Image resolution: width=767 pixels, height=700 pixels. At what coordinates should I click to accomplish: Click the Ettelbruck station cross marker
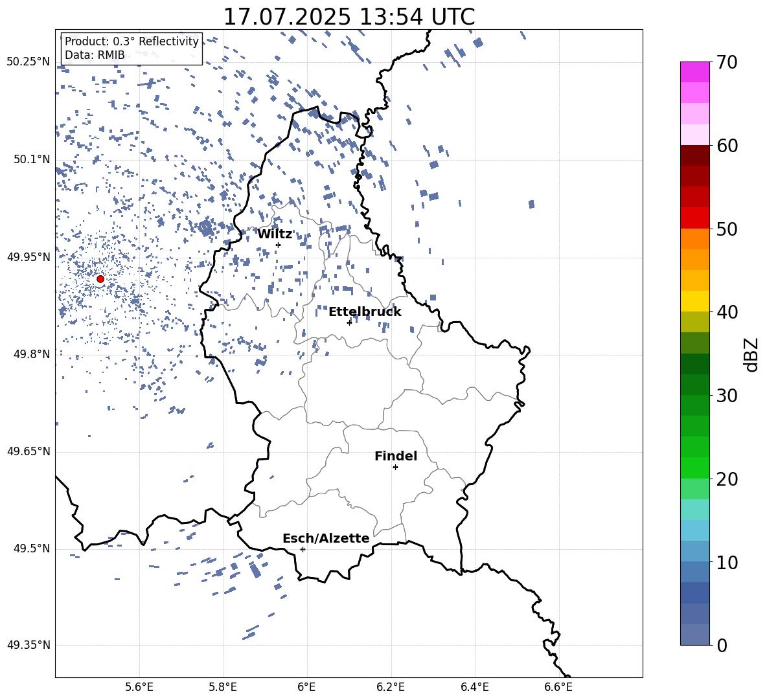(x=349, y=322)
